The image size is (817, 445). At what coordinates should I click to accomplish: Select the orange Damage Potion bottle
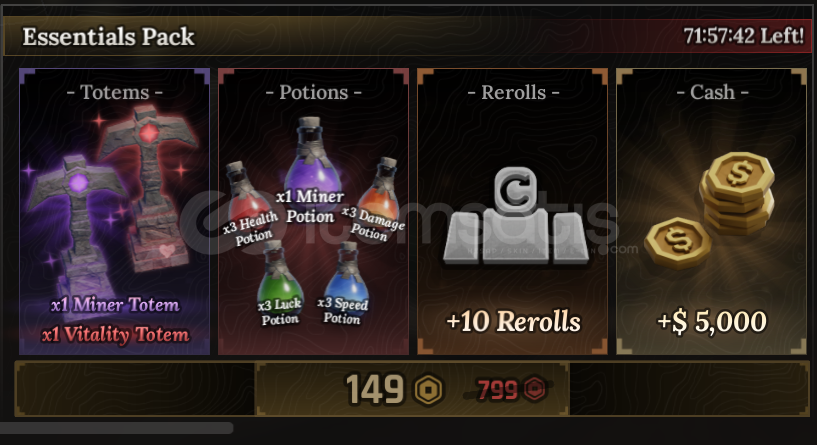[x=380, y=188]
